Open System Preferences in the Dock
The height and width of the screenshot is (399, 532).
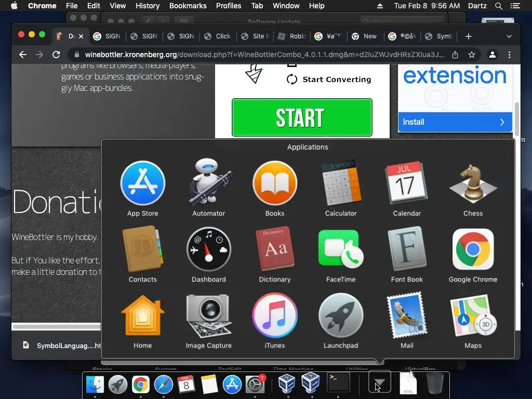(x=255, y=384)
